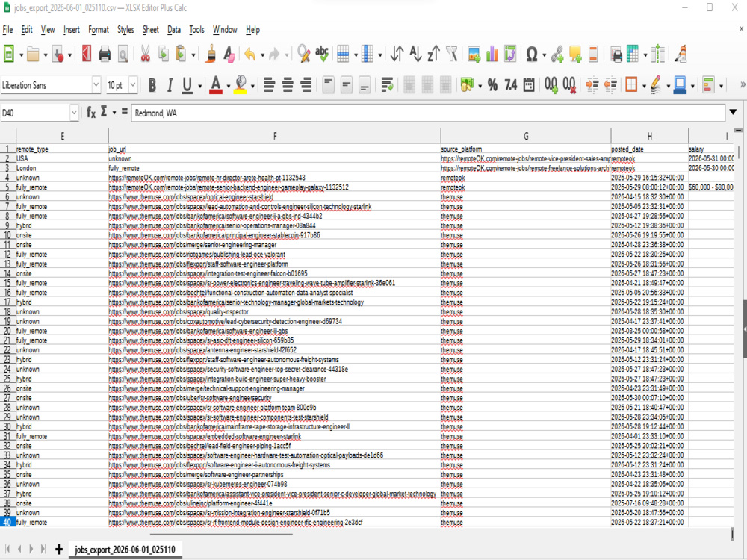Click the Insert Chart icon
Image resolution: width=747 pixels, height=560 pixels.
tap(492, 55)
